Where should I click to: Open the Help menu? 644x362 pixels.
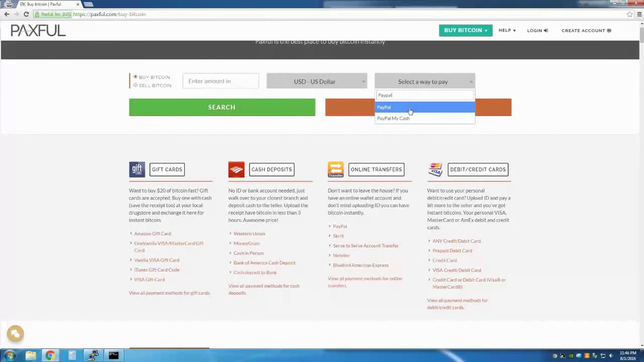507,30
